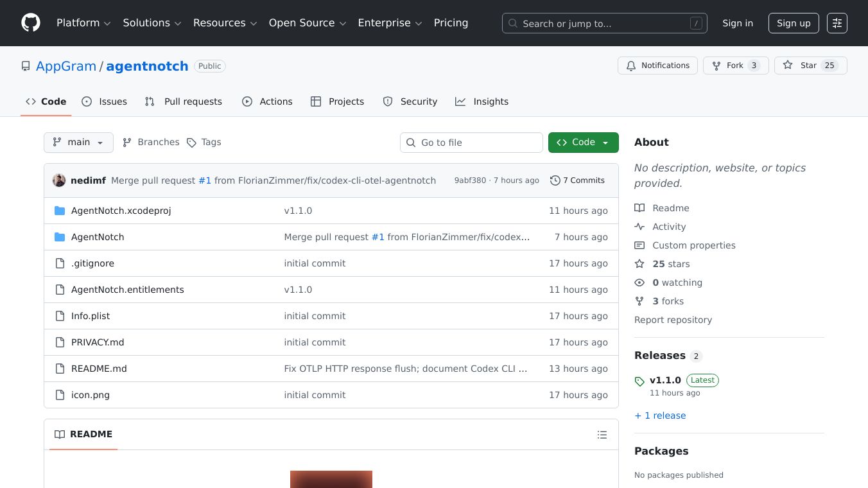This screenshot has height=488, width=868.
Task: Open Notifications bell button
Action: coord(657,65)
